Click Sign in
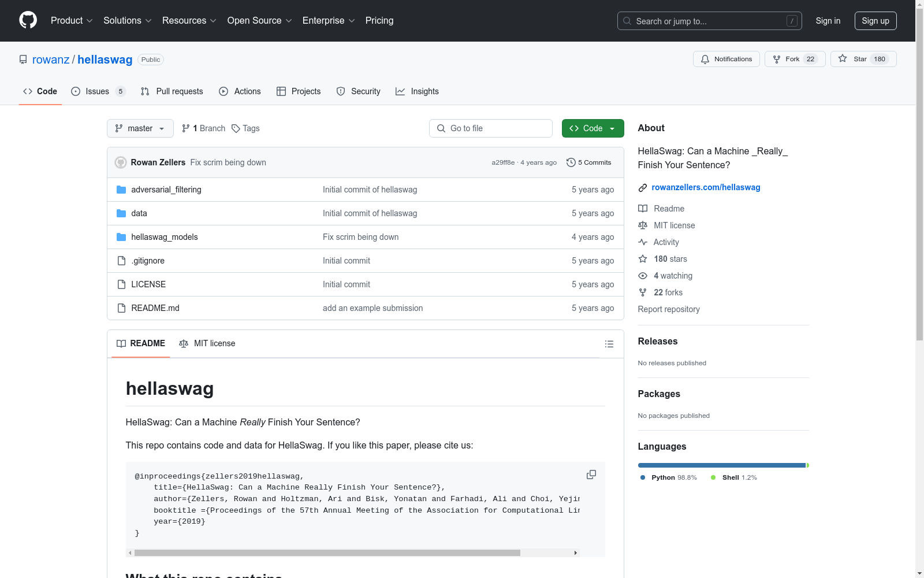 click(828, 21)
